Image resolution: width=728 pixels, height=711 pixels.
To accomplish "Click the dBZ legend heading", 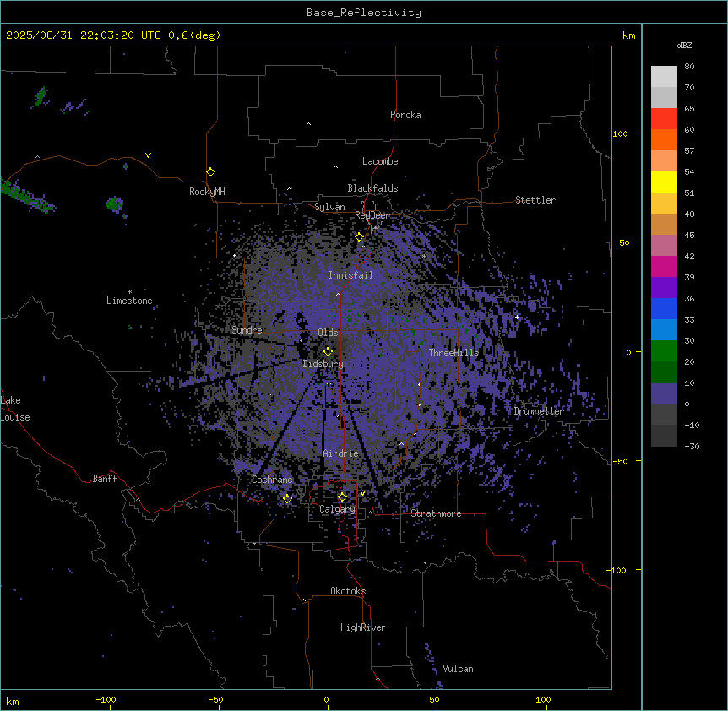I will point(684,46).
